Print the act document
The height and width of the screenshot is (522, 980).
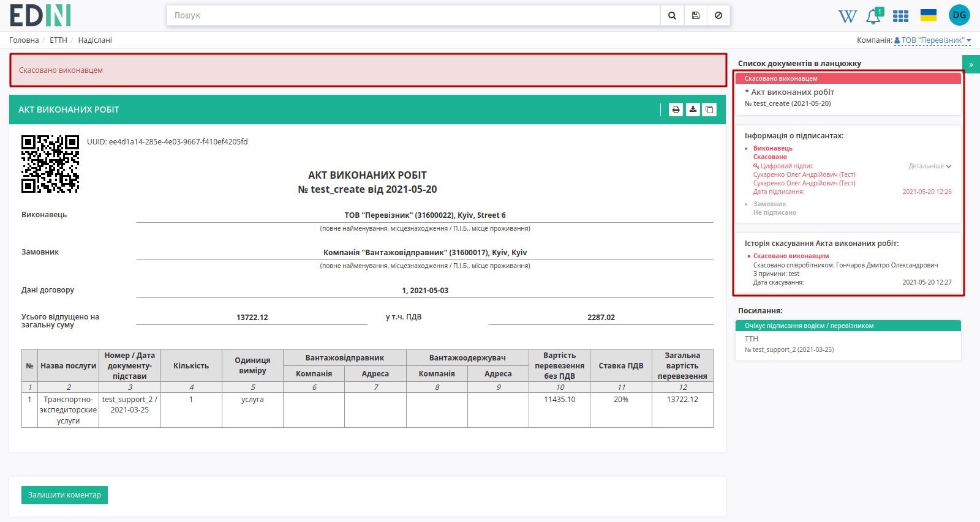676,110
